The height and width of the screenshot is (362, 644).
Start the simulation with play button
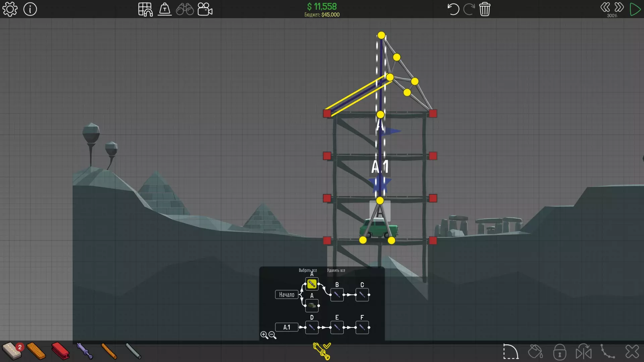pyautogui.click(x=635, y=9)
